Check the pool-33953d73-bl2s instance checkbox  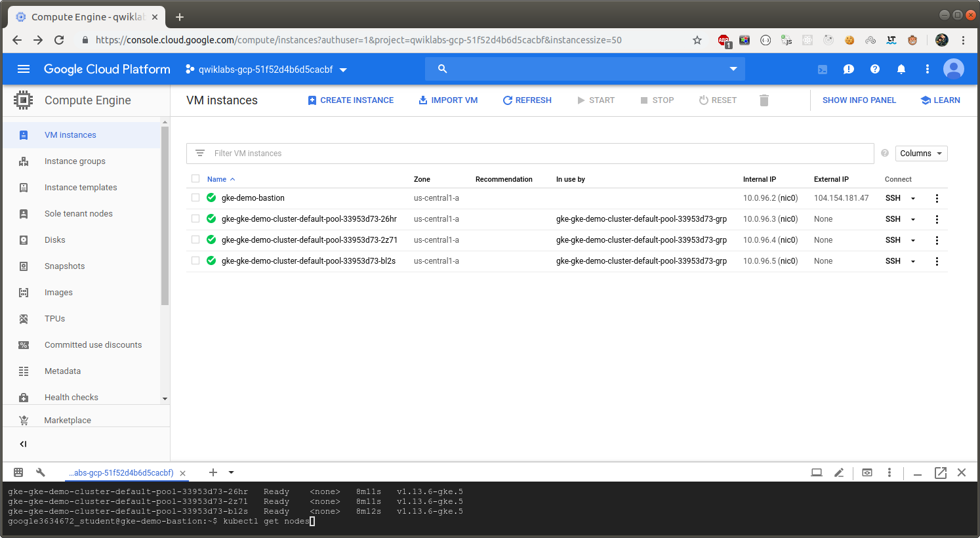[195, 260]
